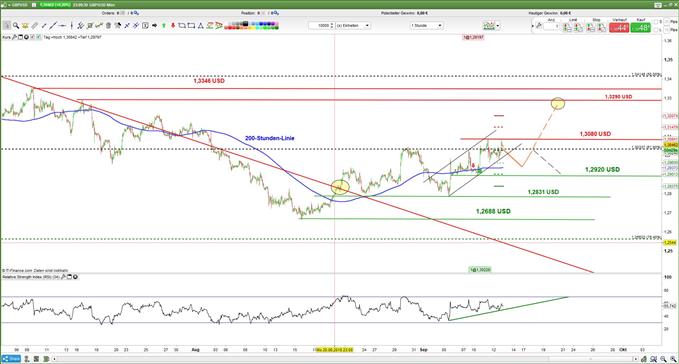Close the RSI indicator with its round icon
The height and width of the screenshot is (364, 679).
[x=75, y=277]
